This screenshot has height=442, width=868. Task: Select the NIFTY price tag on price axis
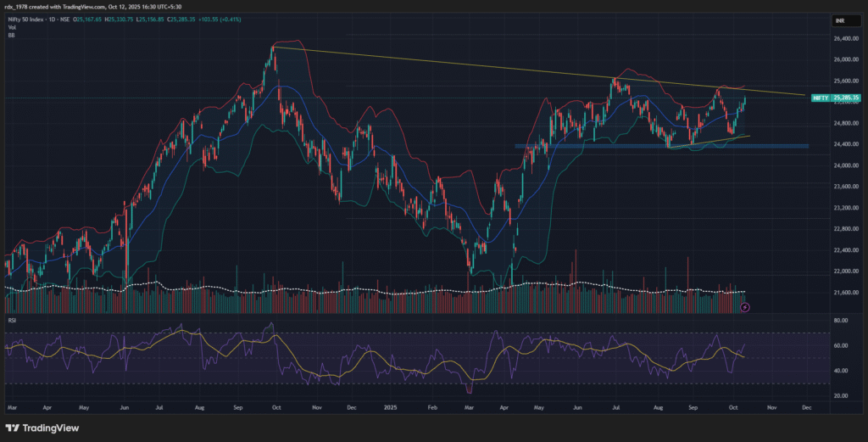[820, 98]
